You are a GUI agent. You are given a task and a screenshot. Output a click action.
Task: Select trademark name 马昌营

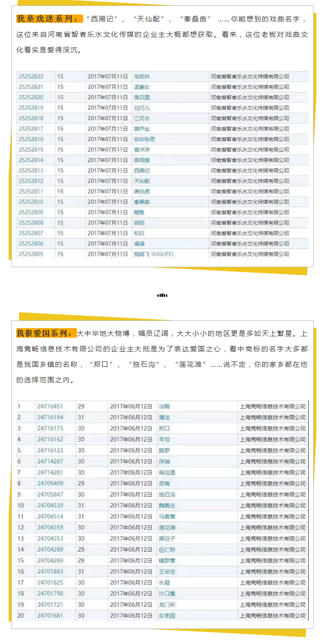tap(166, 517)
